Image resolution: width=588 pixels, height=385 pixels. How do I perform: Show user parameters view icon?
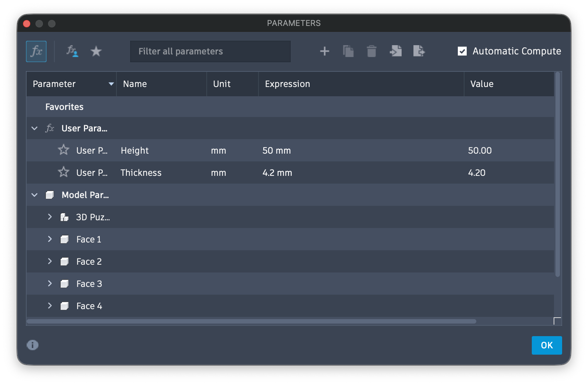point(72,51)
